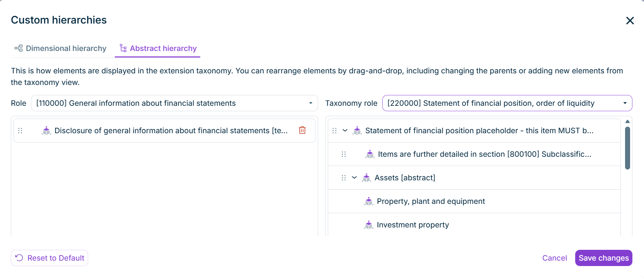The width and height of the screenshot is (644, 278).
Task: Collapse the Assets [abstract] node
Action: coord(354,178)
